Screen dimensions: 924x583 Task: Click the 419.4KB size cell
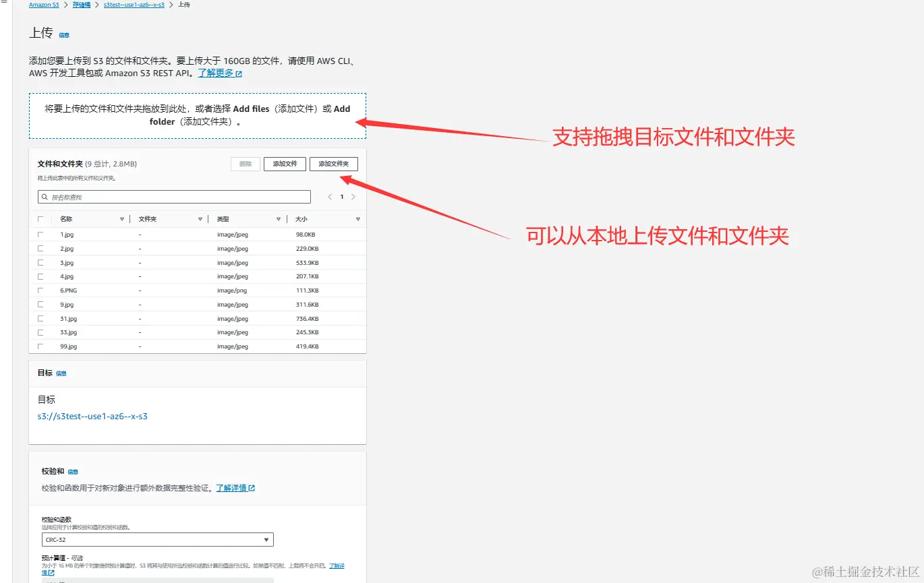[307, 346]
